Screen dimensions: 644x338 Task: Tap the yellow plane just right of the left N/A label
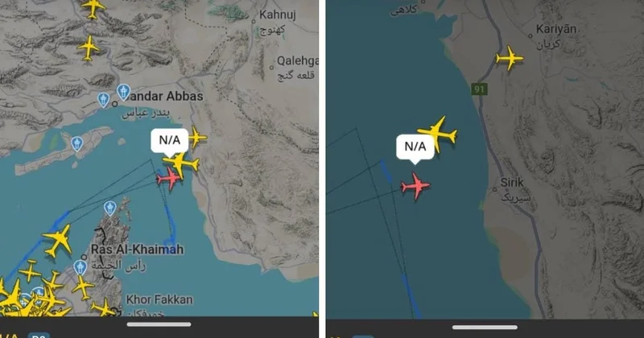tap(197, 137)
